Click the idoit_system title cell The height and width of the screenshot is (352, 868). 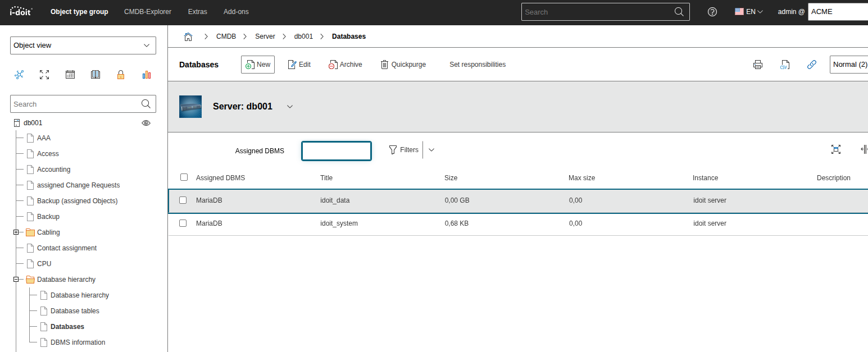click(339, 223)
